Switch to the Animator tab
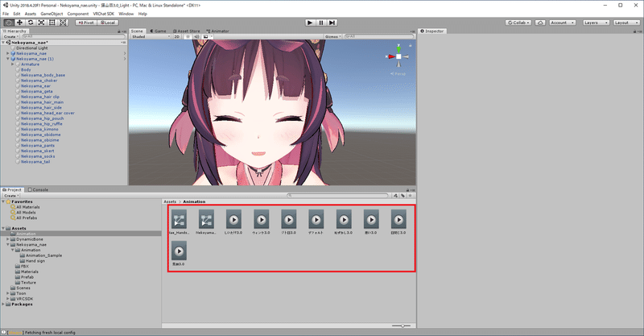The width and height of the screenshot is (644, 336). coord(217,31)
